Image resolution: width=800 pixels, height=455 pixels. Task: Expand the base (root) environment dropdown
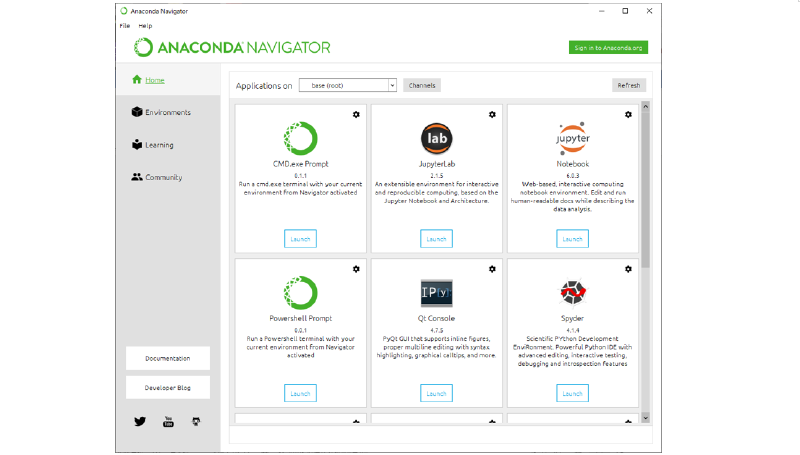[x=391, y=86]
